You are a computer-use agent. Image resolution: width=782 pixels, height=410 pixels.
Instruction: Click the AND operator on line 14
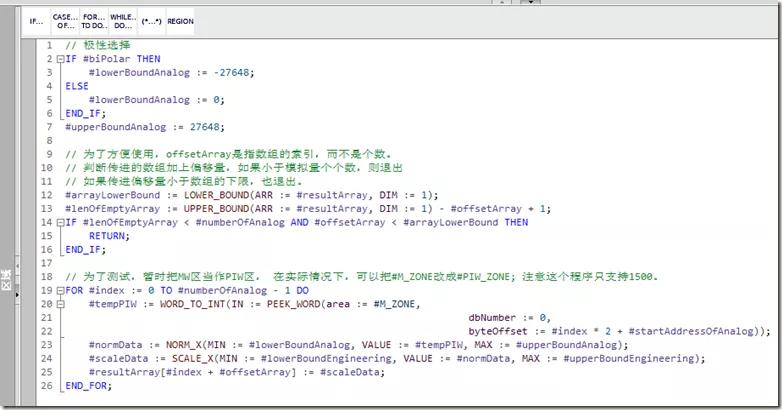(x=299, y=222)
